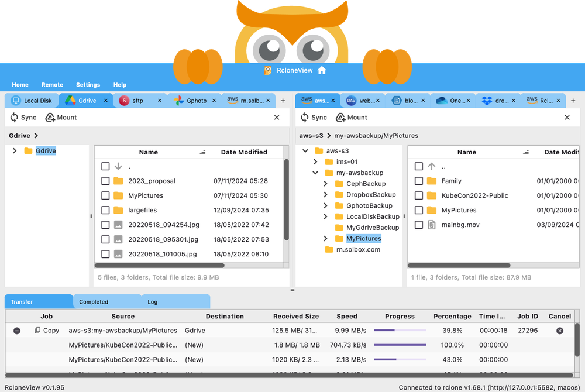Open the Remote menu
The width and height of the screenshot is (585, 392).
coord(52,85)
